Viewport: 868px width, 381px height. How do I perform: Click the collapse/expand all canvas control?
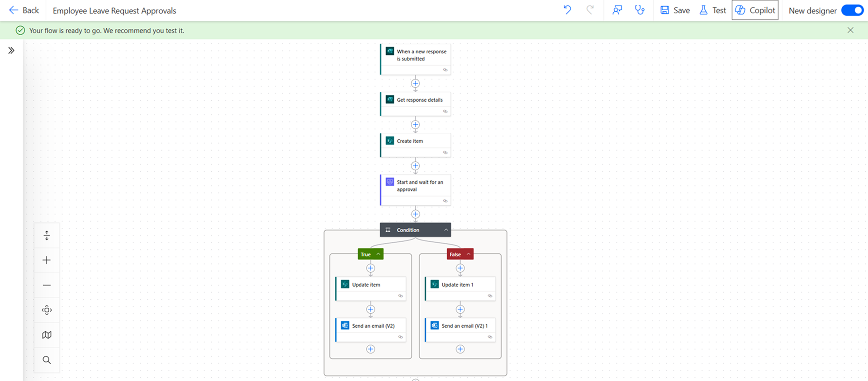click(47, 235)
